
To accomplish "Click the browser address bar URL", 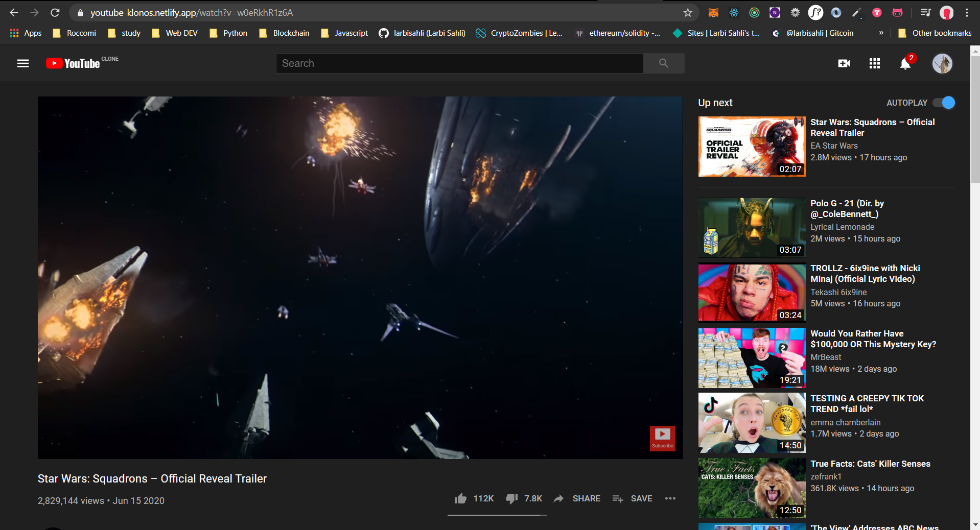I will pos(192,13).
